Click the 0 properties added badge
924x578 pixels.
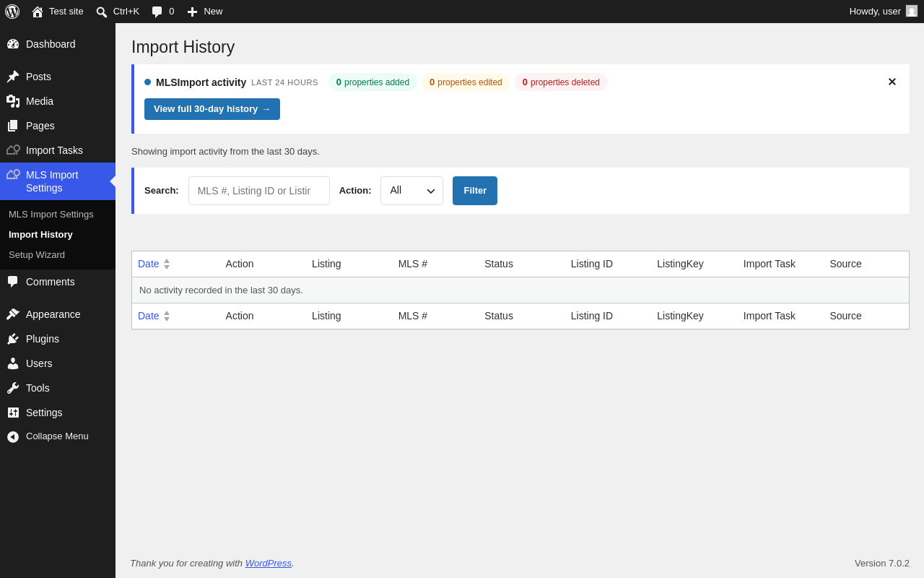click(372, 82)
